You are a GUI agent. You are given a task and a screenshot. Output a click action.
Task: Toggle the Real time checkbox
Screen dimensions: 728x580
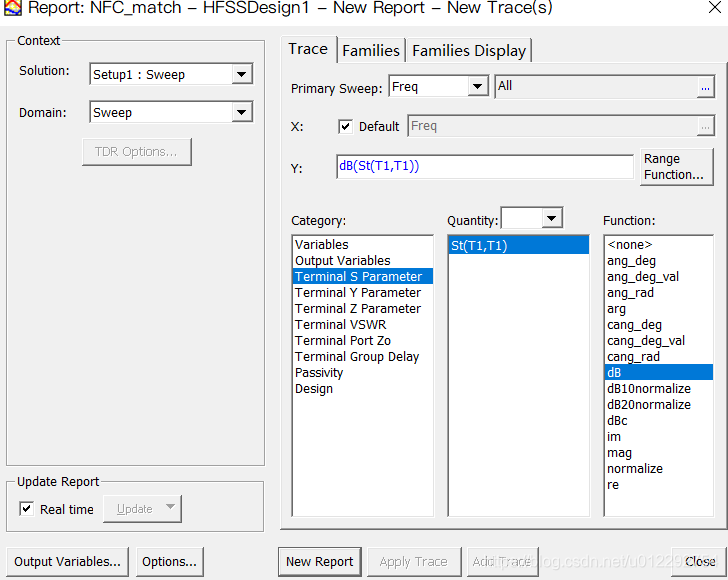click(x=26, y=509)
